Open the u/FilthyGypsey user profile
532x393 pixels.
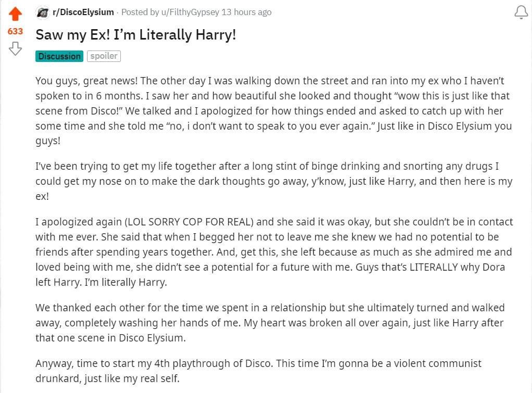pos(190,12)
